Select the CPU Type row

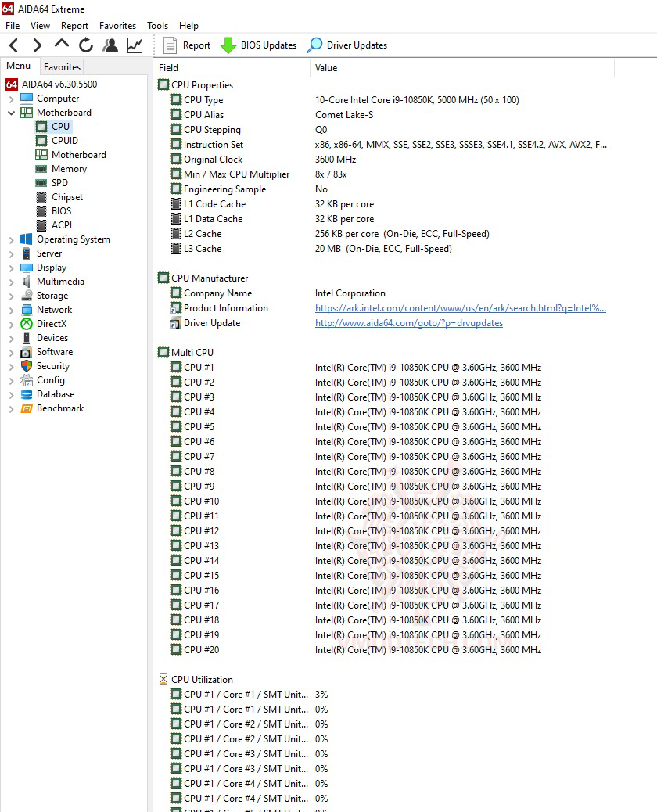pyautogui.click(x=383, y=100)
